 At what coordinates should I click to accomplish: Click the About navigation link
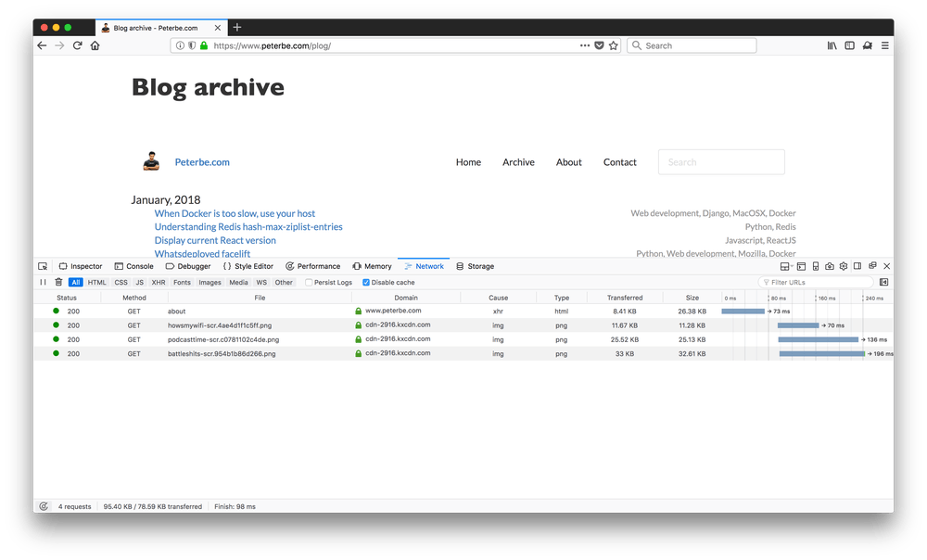[x=568, y=162]
